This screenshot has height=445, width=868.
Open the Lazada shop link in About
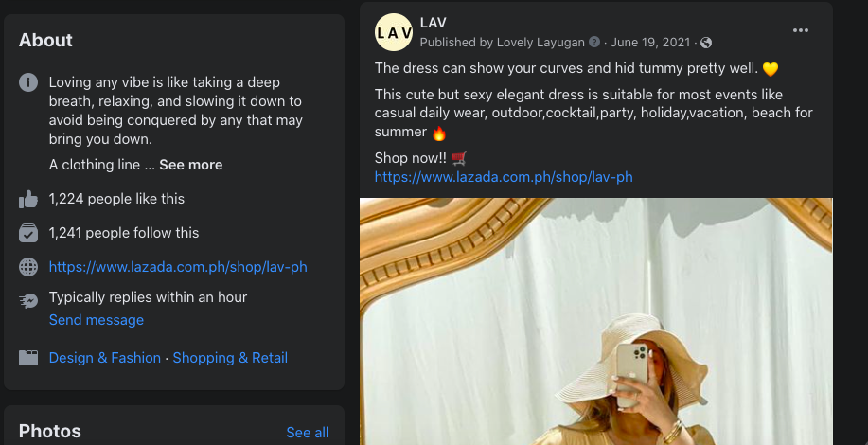point(178,267)
